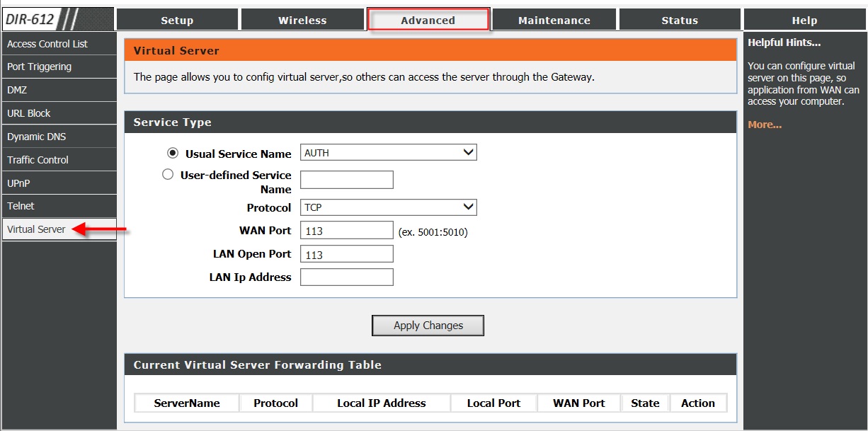Open the Wireless tab
This screenshot has width=868, height=431.
302,20
